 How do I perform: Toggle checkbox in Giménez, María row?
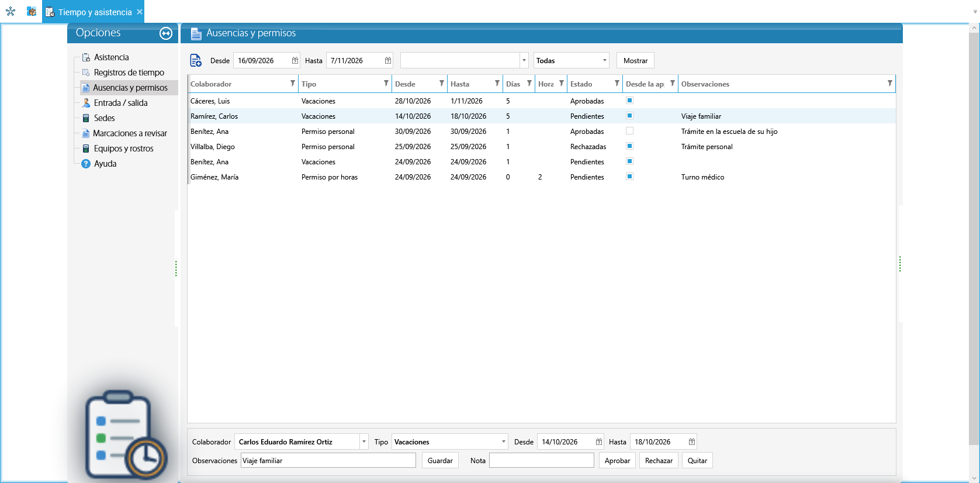click(629, 177)
